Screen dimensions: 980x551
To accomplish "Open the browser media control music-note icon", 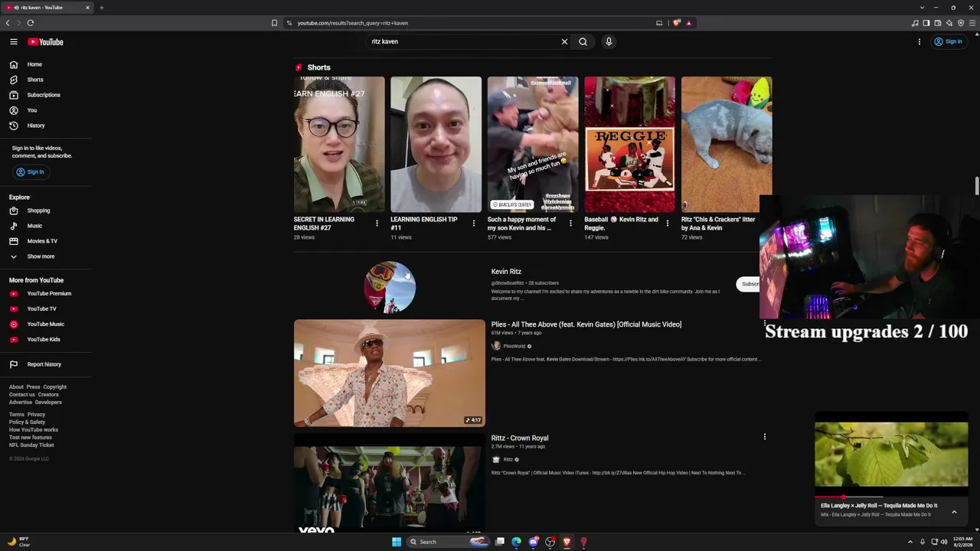I will [x=915, y=23].
